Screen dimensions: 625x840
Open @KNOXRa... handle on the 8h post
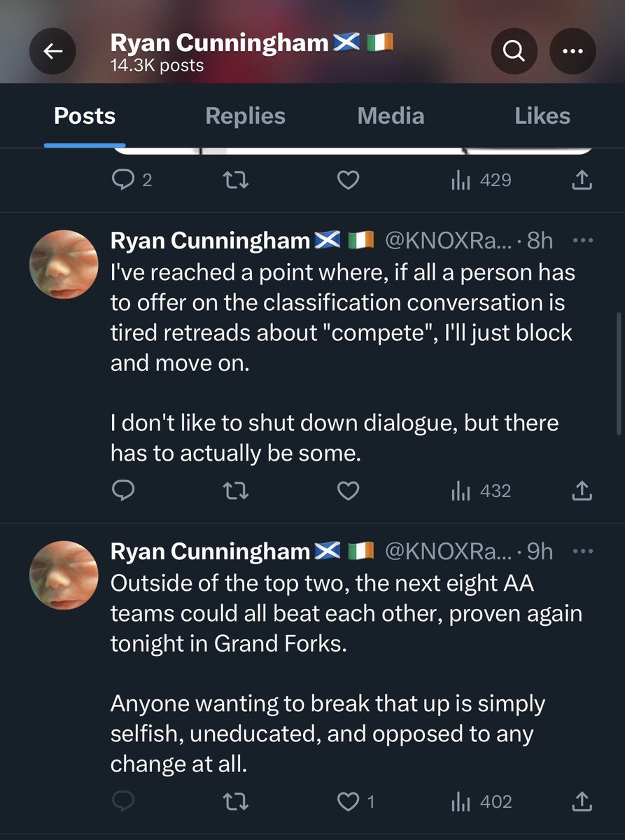(449, 241)
